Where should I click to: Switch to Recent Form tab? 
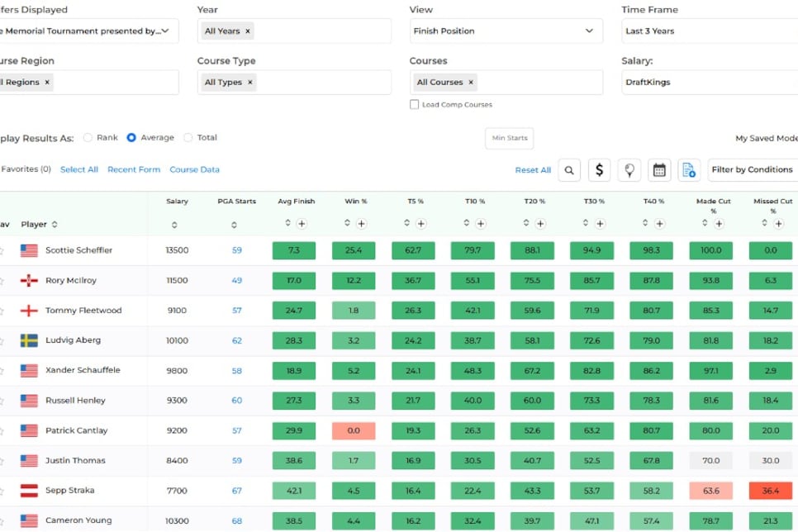point(134,169)
